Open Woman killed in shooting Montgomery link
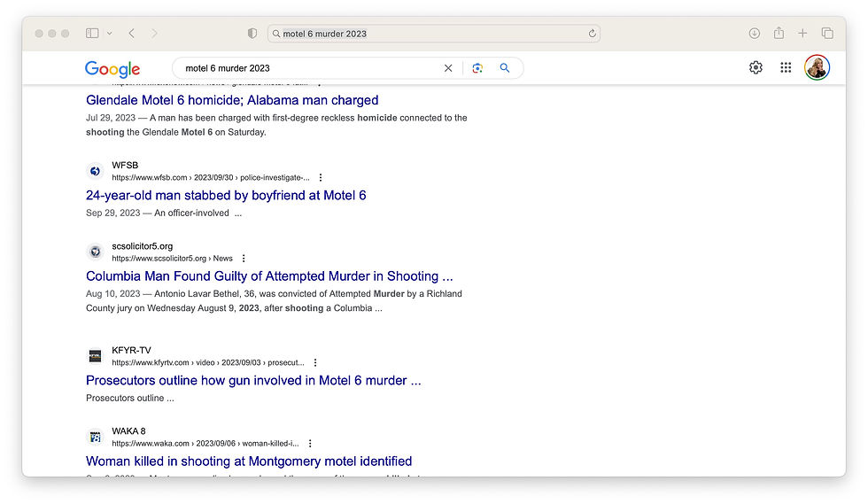 coord(249,461)
